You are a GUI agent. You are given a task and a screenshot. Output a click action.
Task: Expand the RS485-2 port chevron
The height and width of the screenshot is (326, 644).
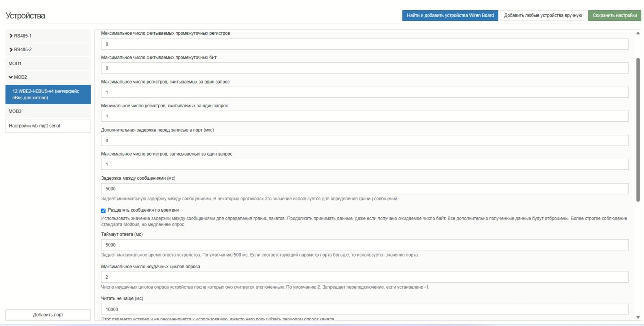(11, 50)
